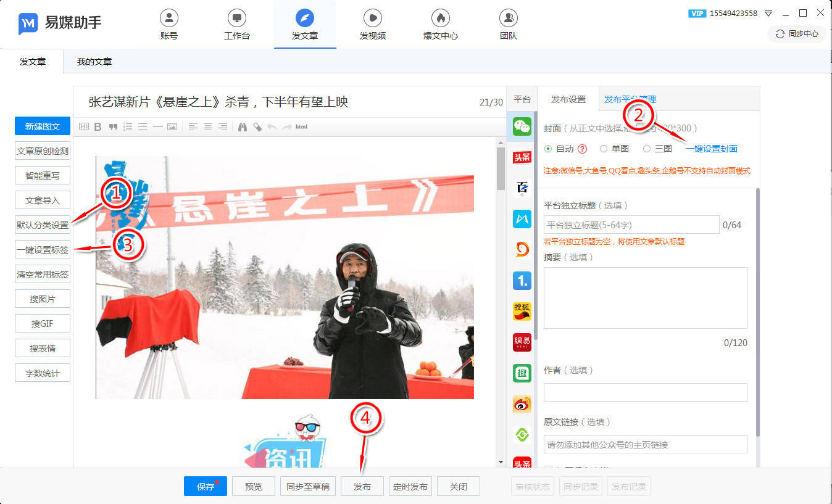Switch to the 发布设置 tab
The width and height of the screenshot is (832, 504).
click(x=568, y=99)
